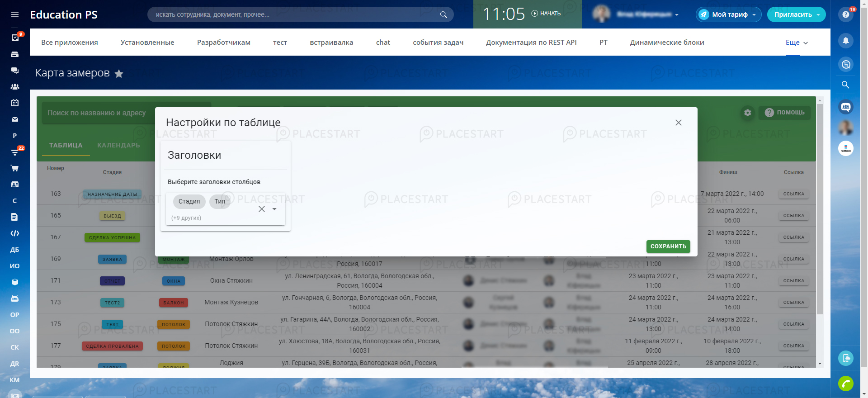Open the calendar icon in left sidebar

point(15,103)
